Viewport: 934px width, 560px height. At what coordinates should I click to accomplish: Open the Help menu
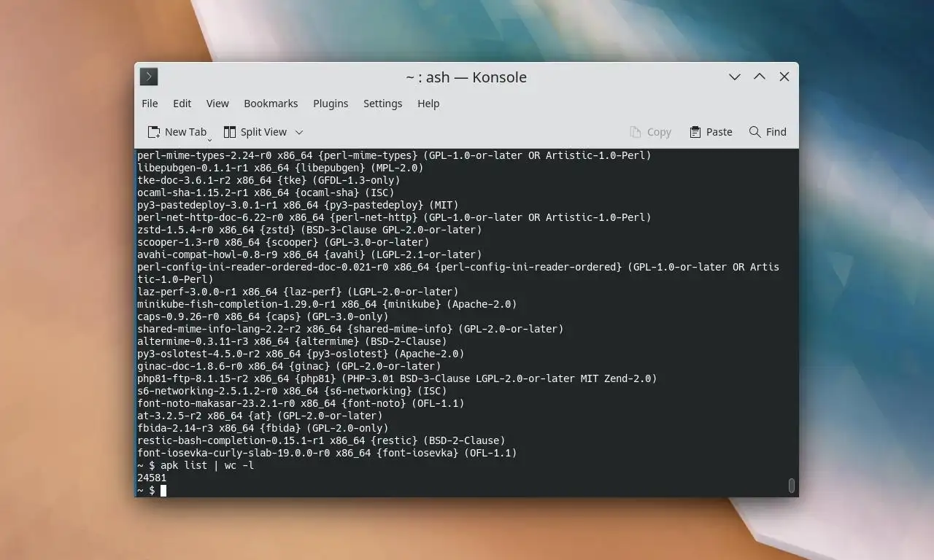[x=428, y=104]
